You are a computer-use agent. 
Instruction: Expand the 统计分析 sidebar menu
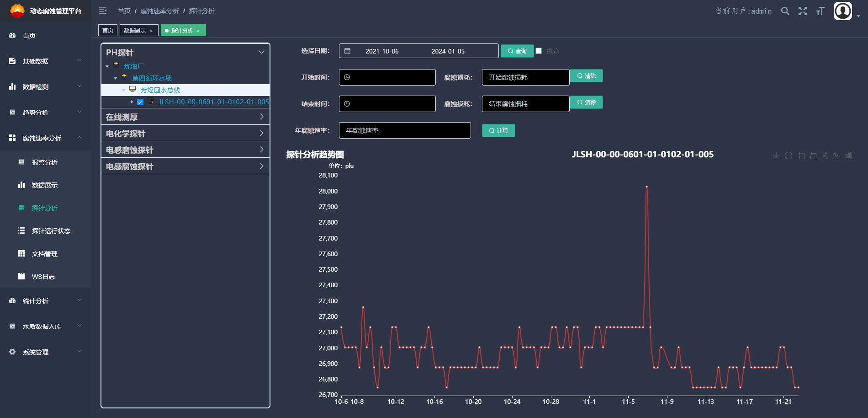point(46,300)
